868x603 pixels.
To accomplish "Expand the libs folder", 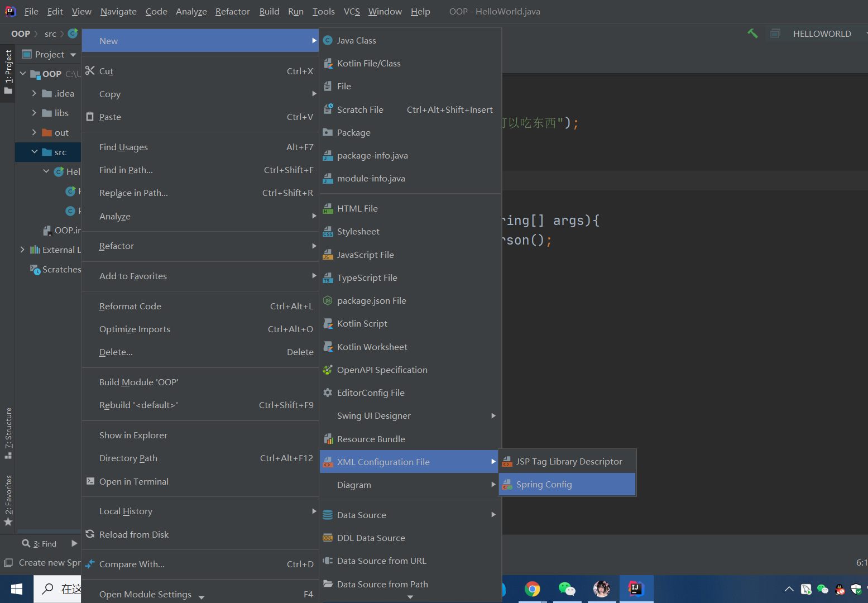I will click(34, 113).
